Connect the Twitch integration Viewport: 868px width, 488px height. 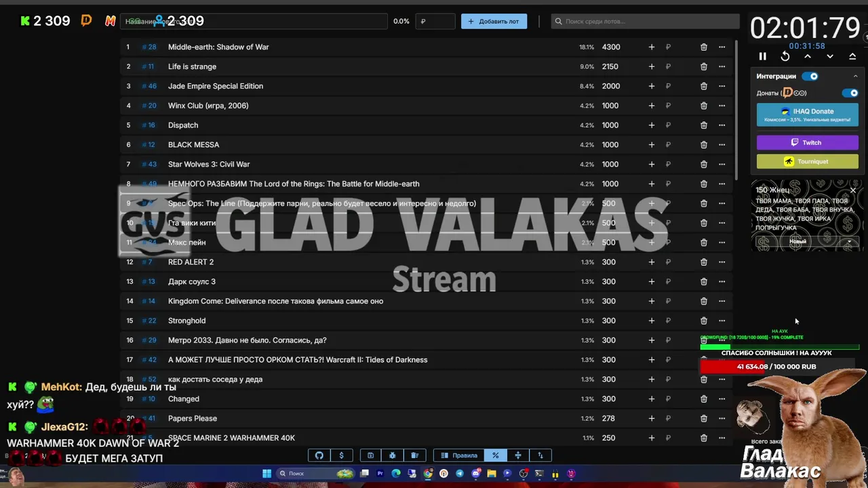point(807,142)
